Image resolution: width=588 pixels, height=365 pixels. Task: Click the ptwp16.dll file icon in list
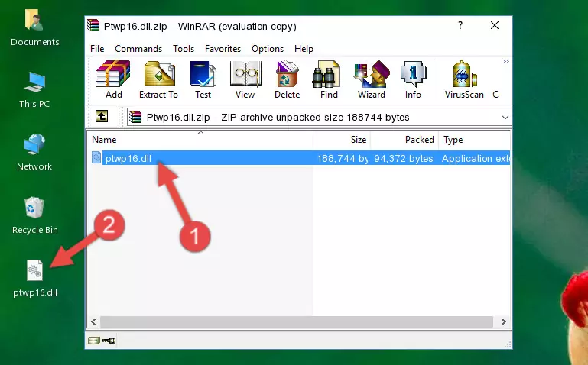(x=96, y=157)
